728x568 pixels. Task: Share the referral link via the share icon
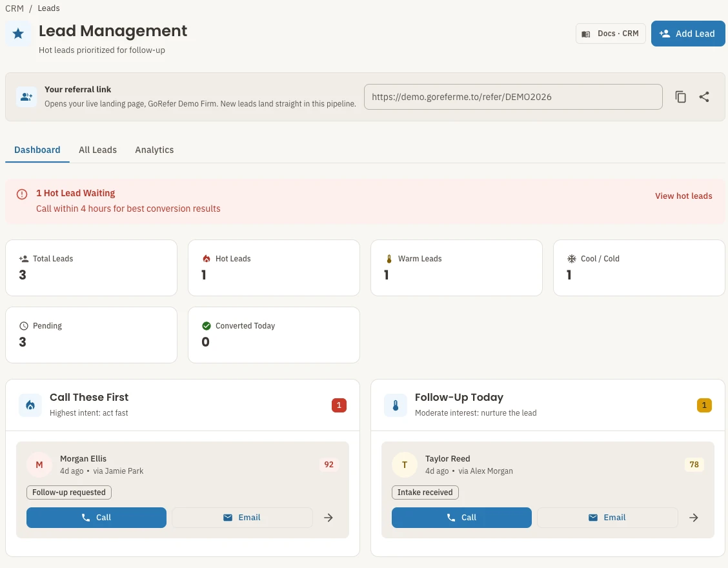point(704,97)
